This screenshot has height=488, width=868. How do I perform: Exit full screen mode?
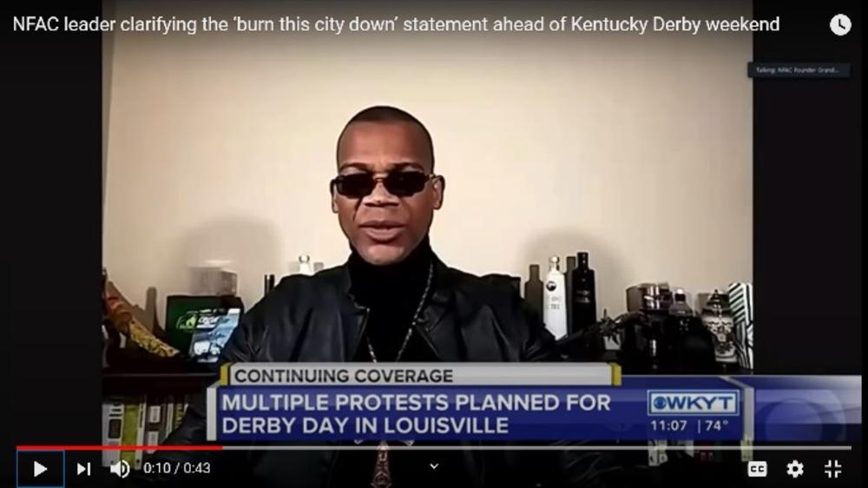(x=832, y=469)
